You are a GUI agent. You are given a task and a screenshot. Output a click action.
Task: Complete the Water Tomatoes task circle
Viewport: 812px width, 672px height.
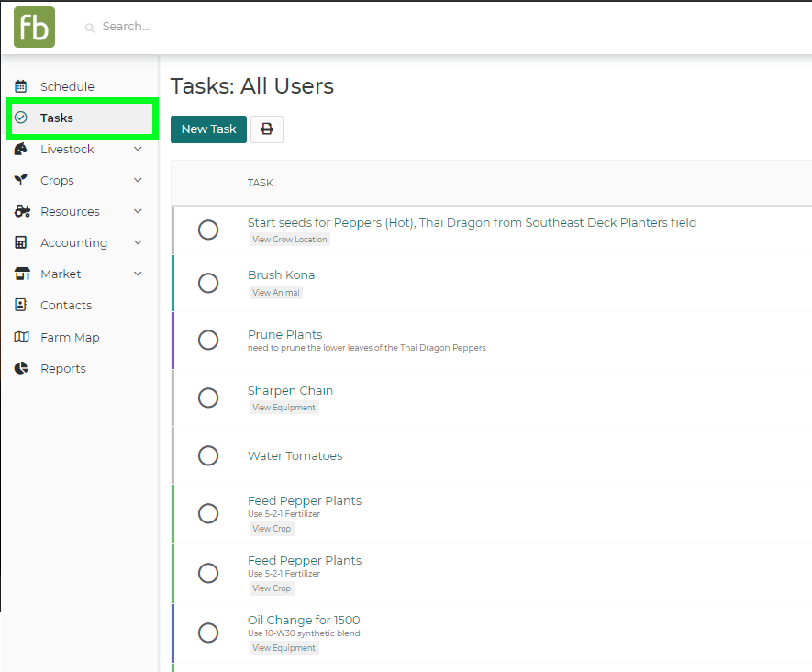point(208,456)
